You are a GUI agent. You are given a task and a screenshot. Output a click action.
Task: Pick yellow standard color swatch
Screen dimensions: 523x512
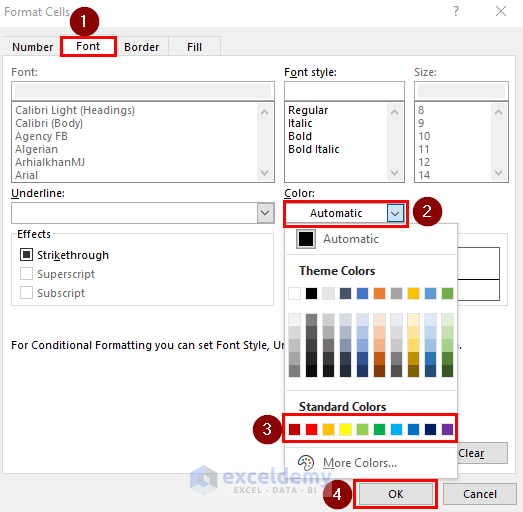click(x=346, y=429)
